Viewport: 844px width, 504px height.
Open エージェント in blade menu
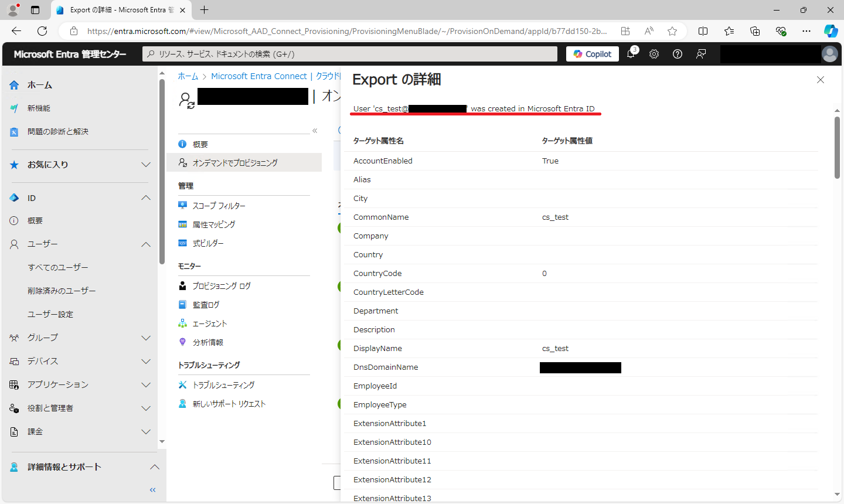click(x=210, y=323)
